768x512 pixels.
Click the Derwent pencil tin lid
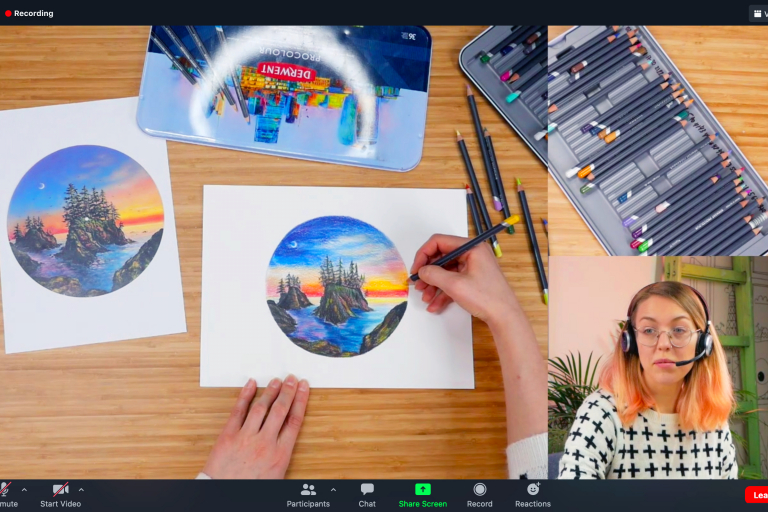tap(287, 95)
